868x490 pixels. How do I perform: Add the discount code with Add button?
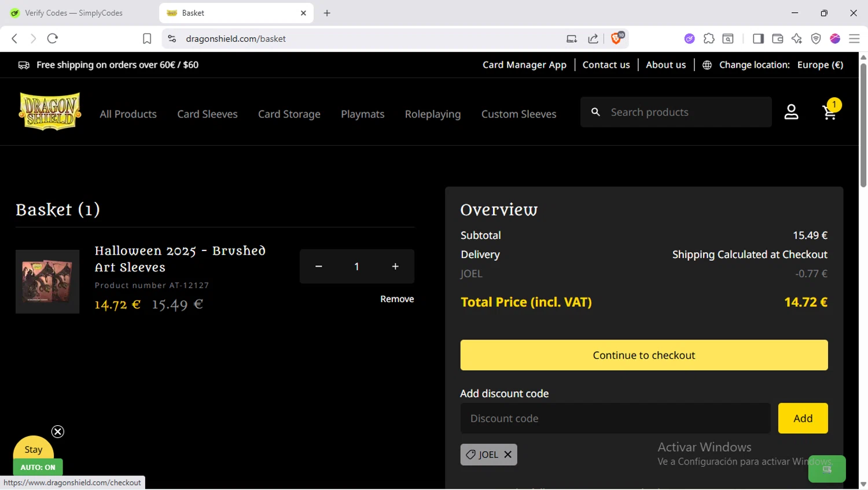[803, 418]
